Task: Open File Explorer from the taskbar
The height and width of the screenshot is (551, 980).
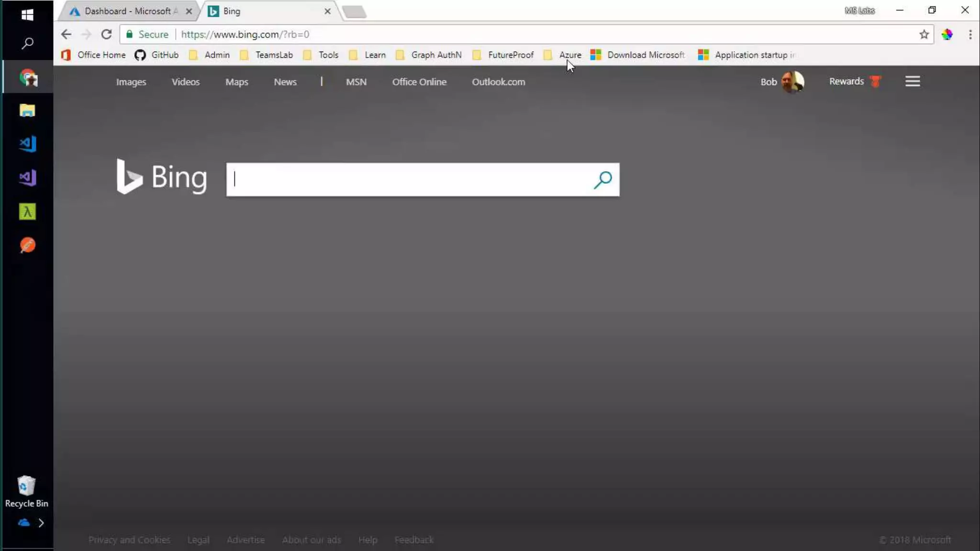Action: coord(27,110)
